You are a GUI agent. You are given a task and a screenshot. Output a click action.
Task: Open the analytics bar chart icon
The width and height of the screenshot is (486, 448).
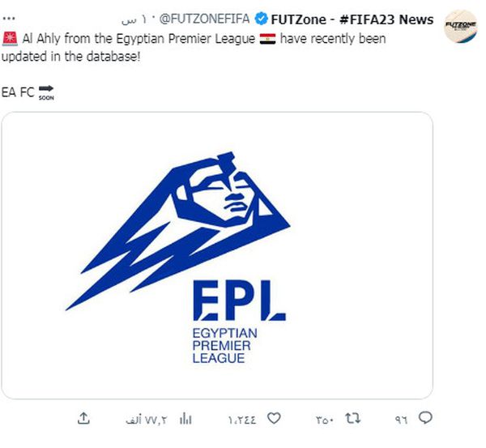pos(185,419)
